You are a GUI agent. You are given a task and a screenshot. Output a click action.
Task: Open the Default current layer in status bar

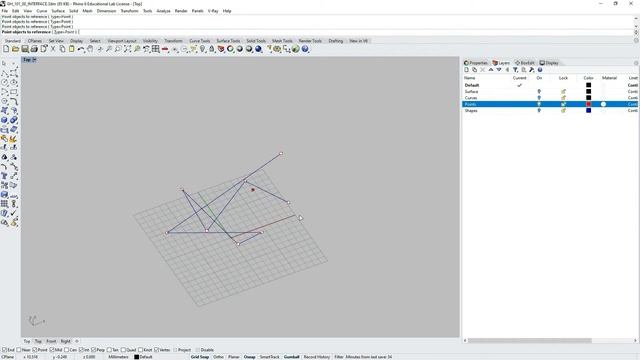[143, 357]
